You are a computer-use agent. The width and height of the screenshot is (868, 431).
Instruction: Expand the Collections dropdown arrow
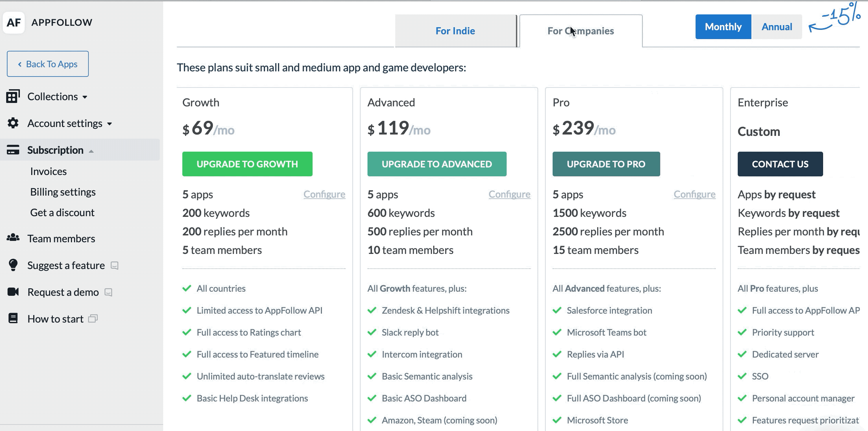click(x=85, y=97)
